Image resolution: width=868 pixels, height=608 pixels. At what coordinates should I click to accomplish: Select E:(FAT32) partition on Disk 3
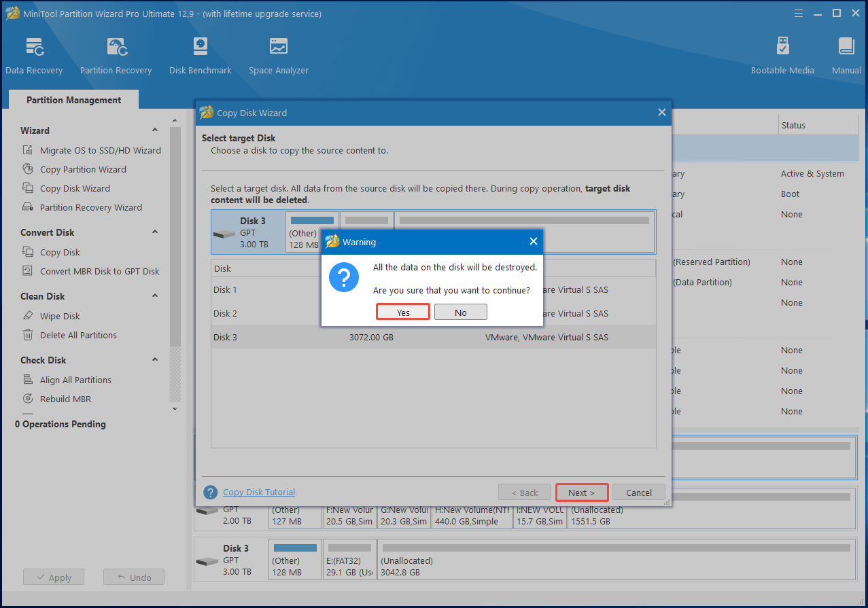click(x=349, y=560)
